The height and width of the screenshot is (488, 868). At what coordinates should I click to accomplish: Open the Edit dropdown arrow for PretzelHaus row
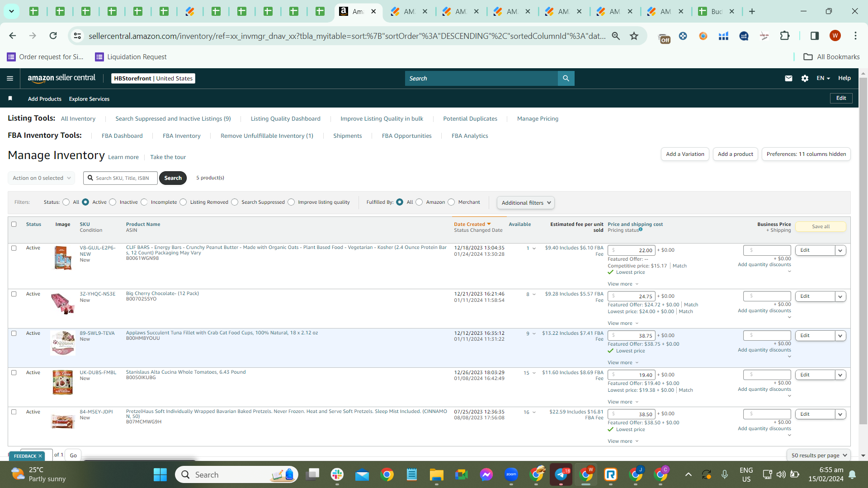[840, 414]
